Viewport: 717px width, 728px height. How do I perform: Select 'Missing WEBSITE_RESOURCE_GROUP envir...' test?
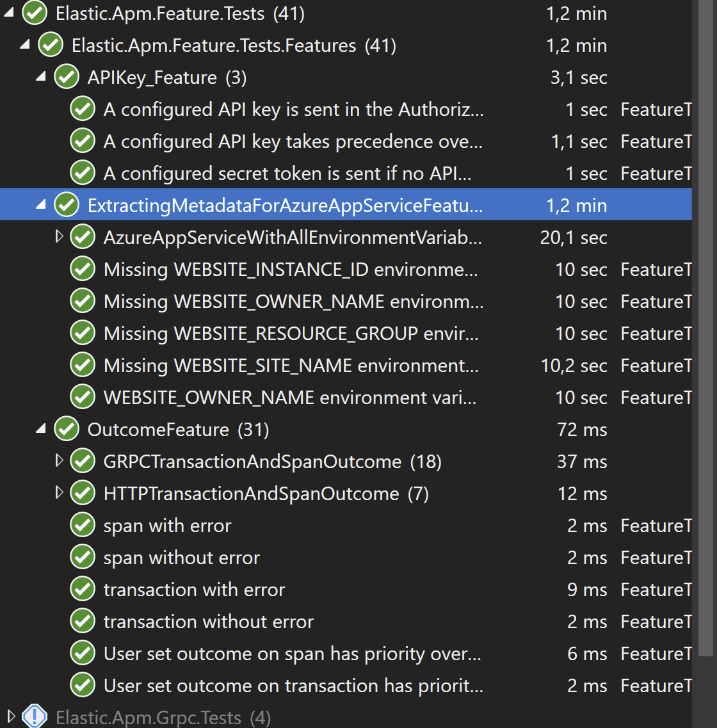[x=291, y=334]
